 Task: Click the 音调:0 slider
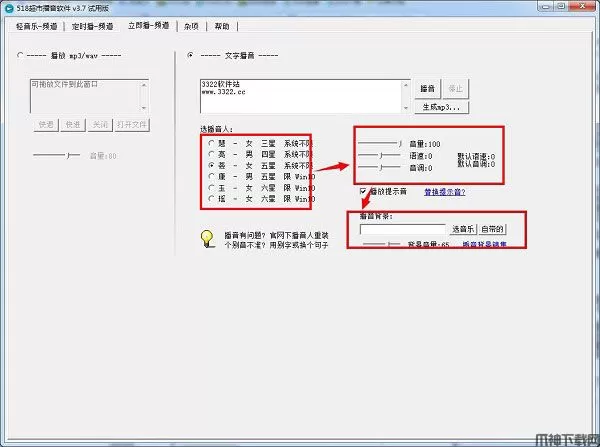pos(379,168)
